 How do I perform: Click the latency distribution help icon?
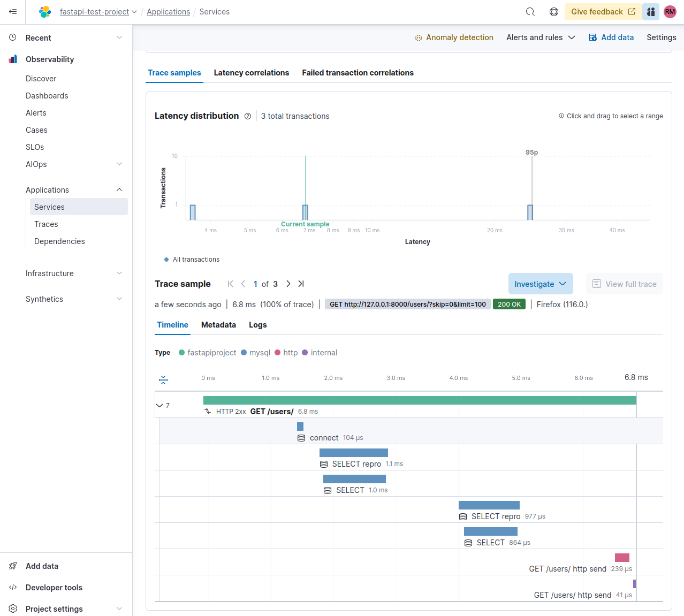tap(248, 116)
